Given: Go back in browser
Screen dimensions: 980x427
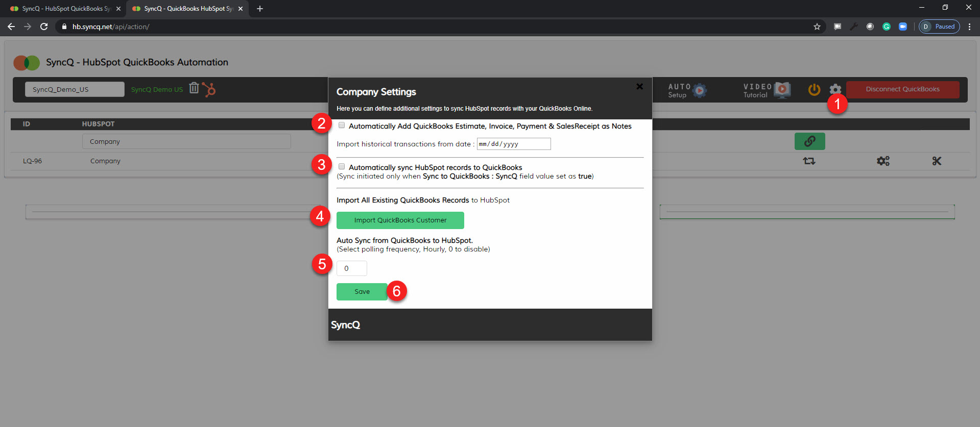Looking at the screenshot, I should pos(11,27).
